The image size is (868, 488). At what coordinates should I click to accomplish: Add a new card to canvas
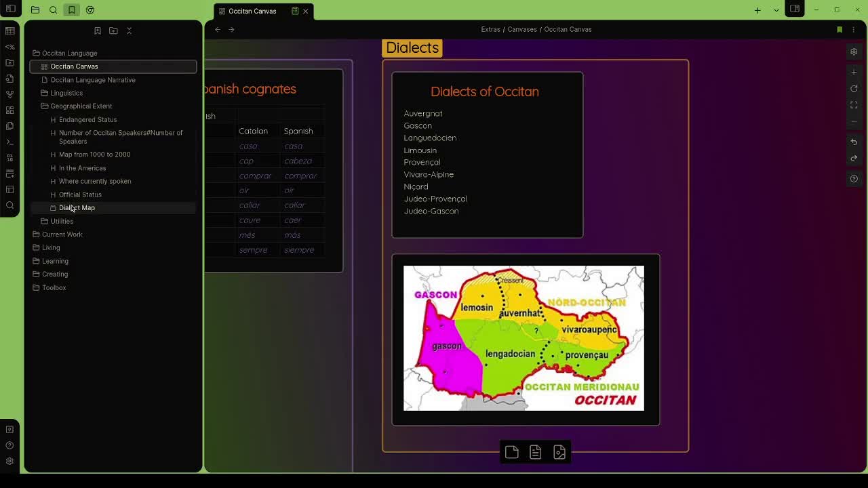click(512, 453)
